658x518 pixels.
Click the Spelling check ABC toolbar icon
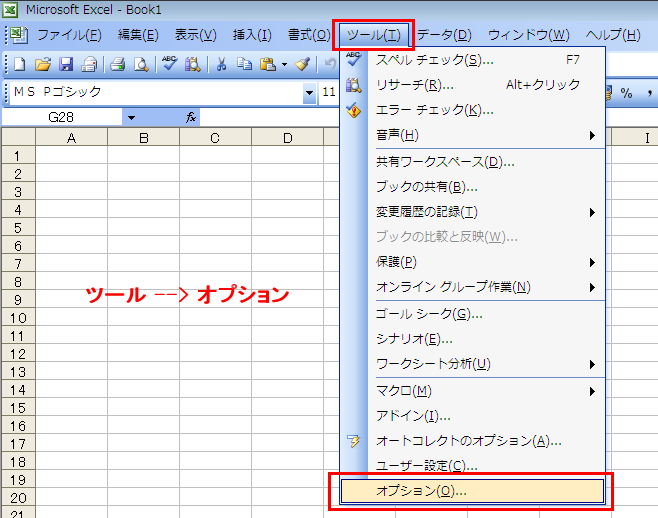(x=170, y=63)
